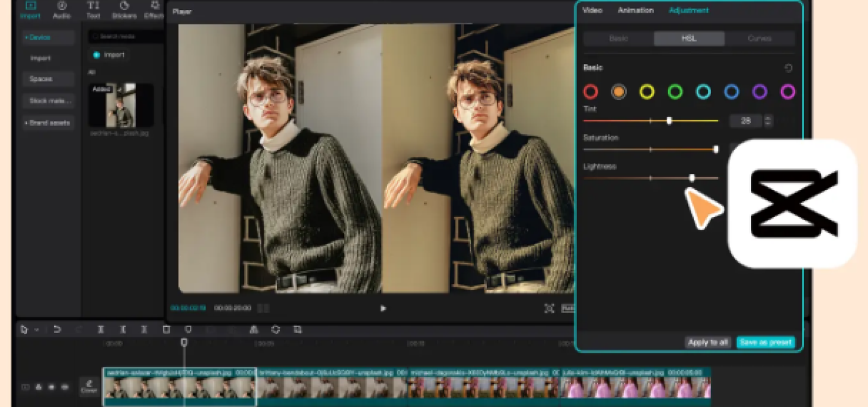Select the green HSL color circle

click(x=675, y=92)
